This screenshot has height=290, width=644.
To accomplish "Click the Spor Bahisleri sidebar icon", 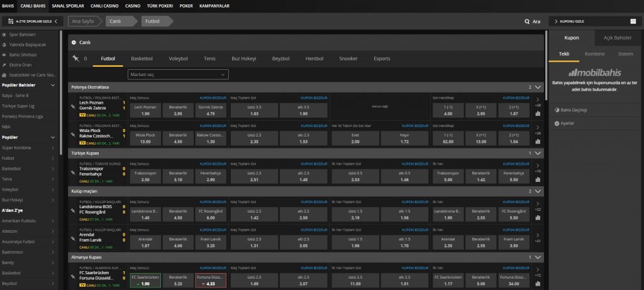I will (4, 35).
